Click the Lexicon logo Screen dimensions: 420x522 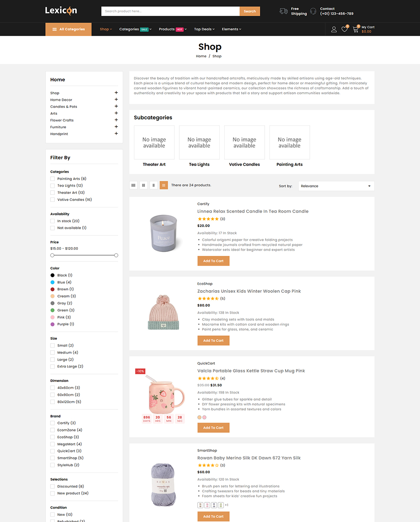(61, 10)
